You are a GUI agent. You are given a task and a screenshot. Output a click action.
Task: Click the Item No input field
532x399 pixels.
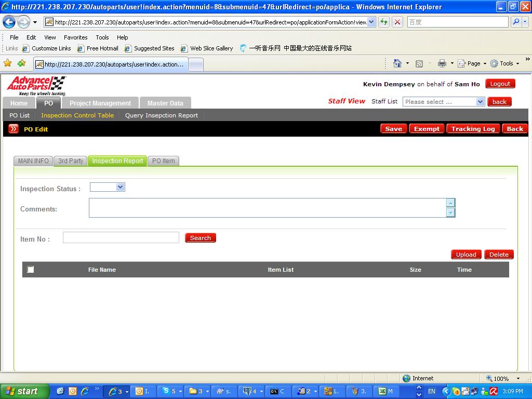click(121, 238)
